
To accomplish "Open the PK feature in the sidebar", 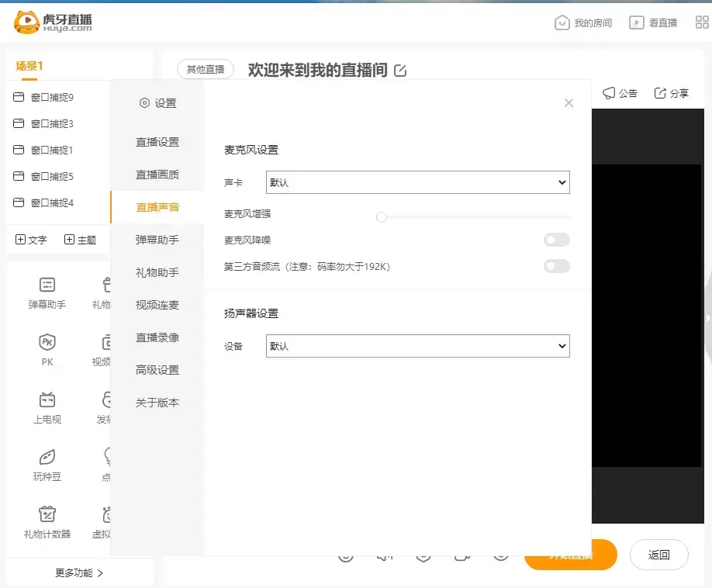I will pyautogui.click(x=47, y=349).
